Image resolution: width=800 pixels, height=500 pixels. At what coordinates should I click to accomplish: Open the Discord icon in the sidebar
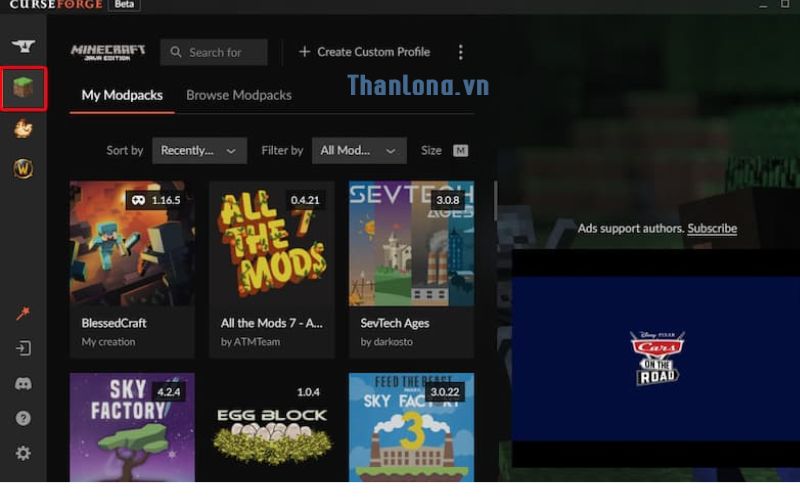(23, 384)
